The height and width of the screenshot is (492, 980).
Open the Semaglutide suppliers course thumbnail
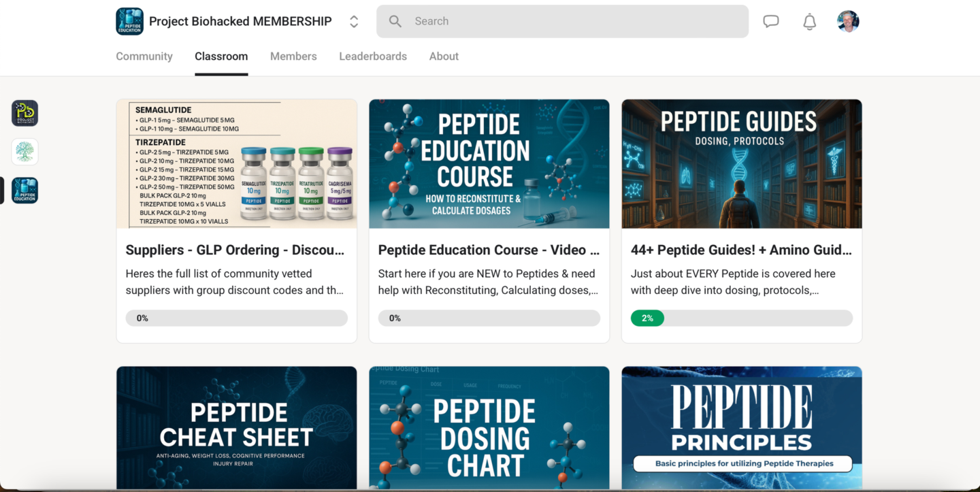pyautogui.click(x=237, y=164)
